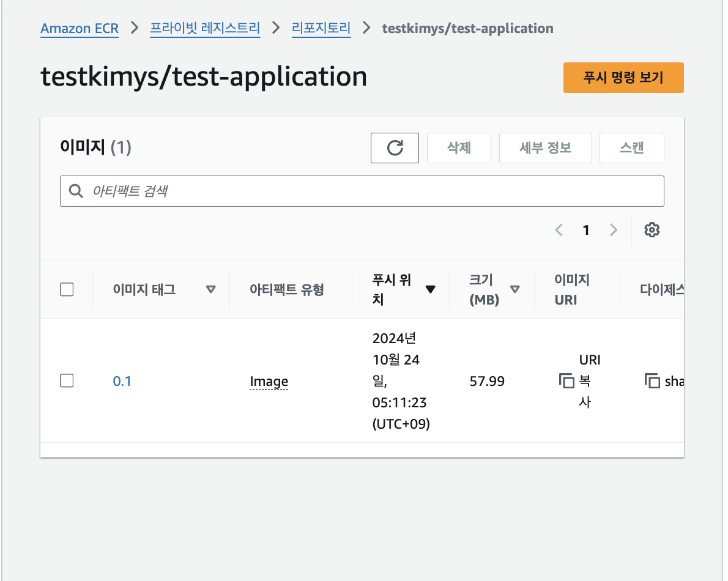
Task: Click the 아티팩트 유형 column header
Action: pos(287,289)
